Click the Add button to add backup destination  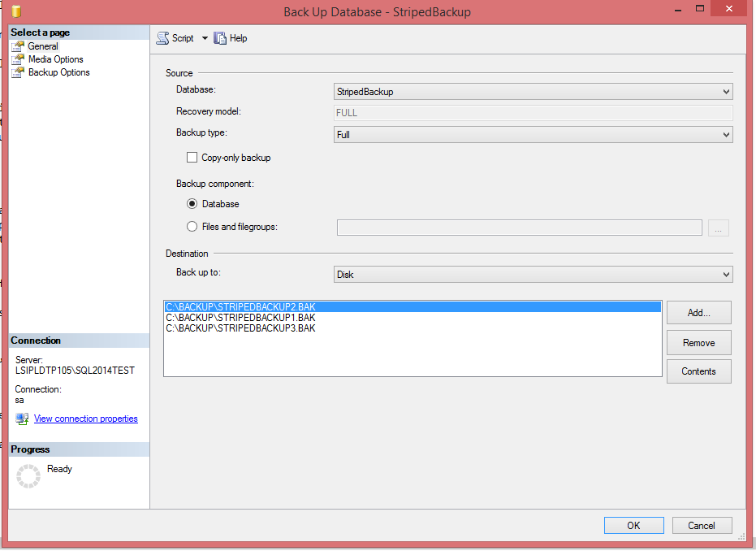pyautogui.click(x=698, y=312)
